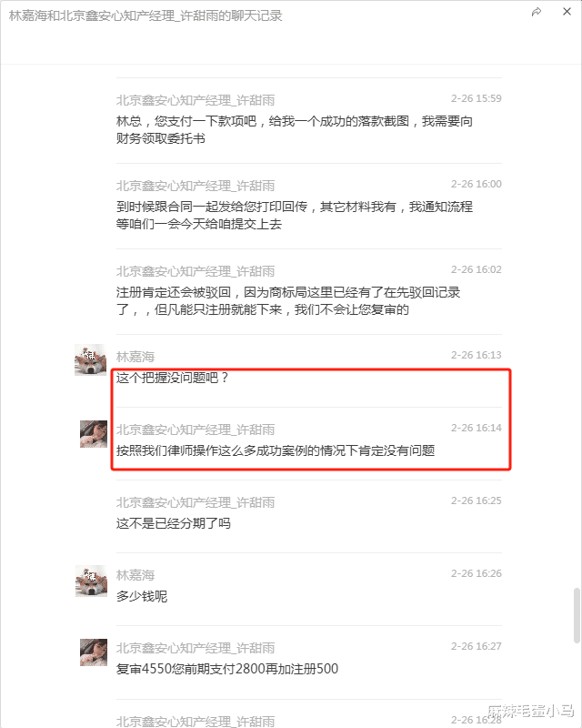Click 许甜雨's avatar at 16:27 message
The height and width of the screenshot is (728, 582).
click(x=94, y=652)
